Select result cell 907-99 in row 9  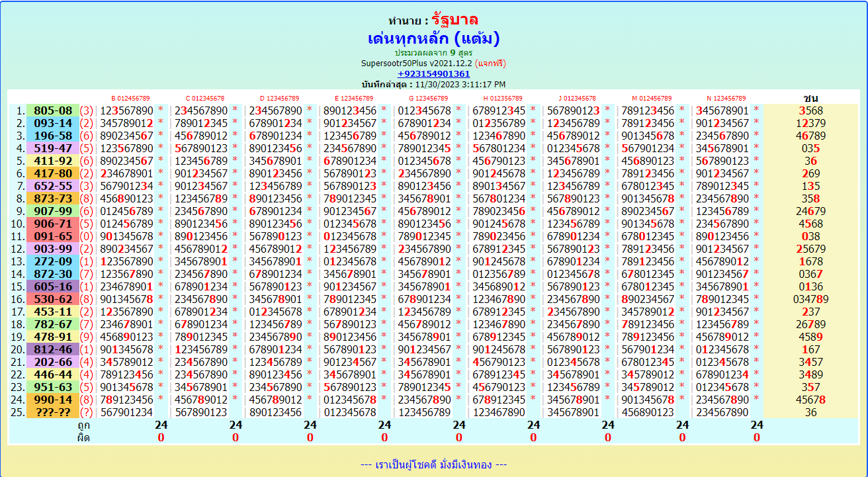(x=53, y=211)
